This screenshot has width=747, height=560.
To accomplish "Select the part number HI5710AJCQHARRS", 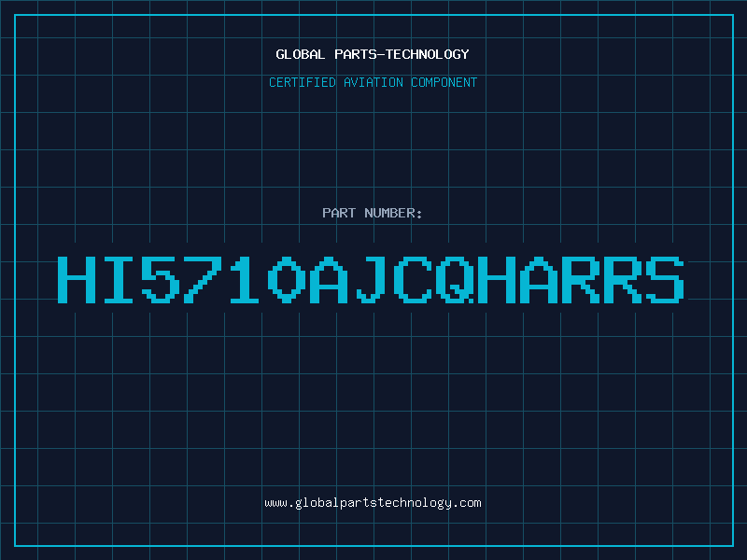I will (x=371, y=279).
